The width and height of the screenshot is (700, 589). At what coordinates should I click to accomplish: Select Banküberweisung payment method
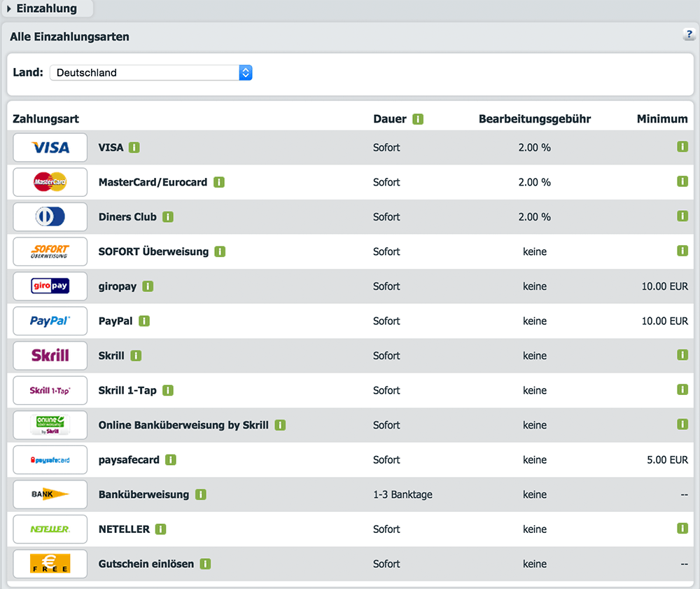coord(143,494)
